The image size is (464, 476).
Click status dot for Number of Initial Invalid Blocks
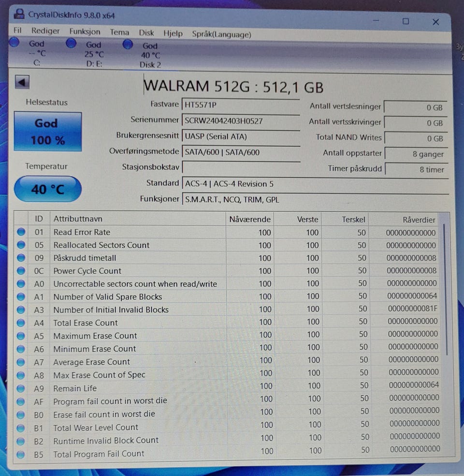(x=21, y=310)
